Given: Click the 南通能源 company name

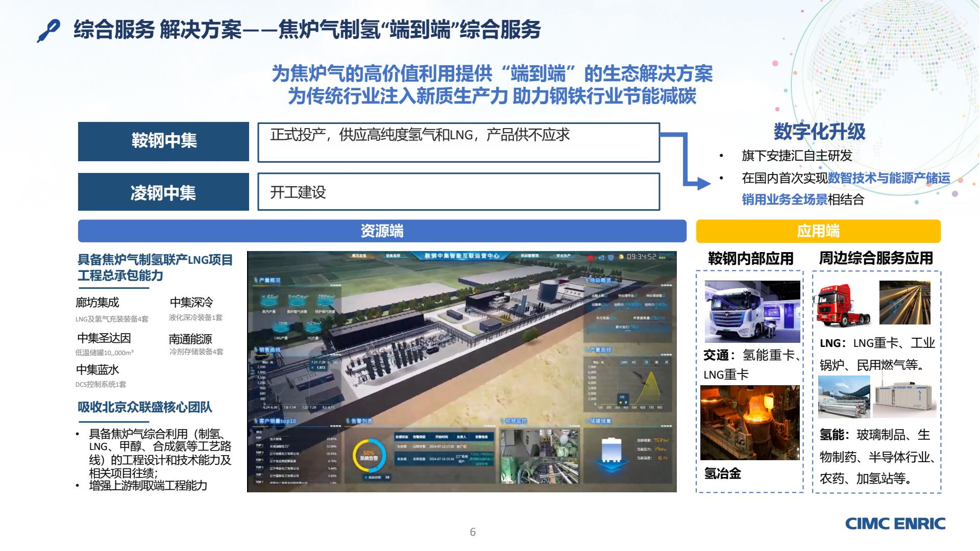Looking at the screenshot, I should (190, 339).
